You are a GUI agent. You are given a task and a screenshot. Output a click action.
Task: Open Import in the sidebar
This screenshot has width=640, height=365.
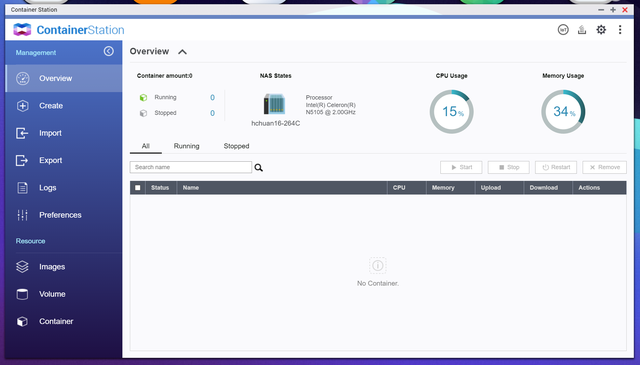click(x=64, y=133)
